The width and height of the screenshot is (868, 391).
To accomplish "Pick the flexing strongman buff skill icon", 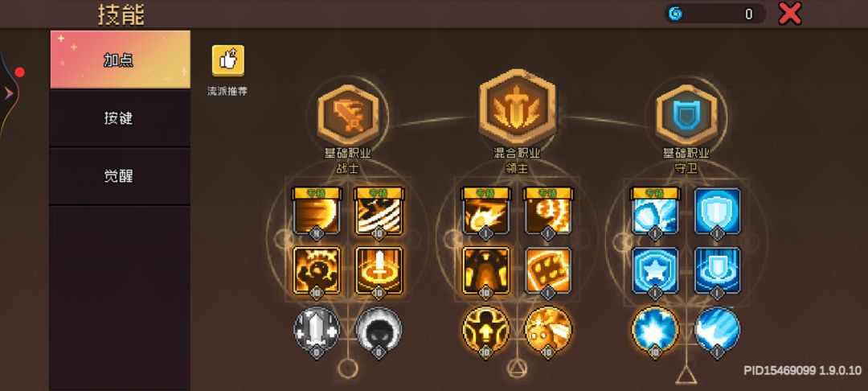I will [317, 270].
